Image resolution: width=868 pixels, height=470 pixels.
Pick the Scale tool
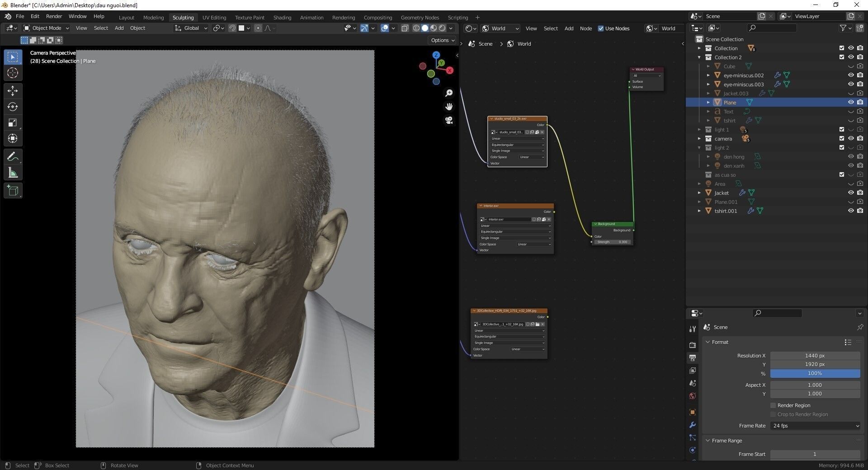[13, 122]
